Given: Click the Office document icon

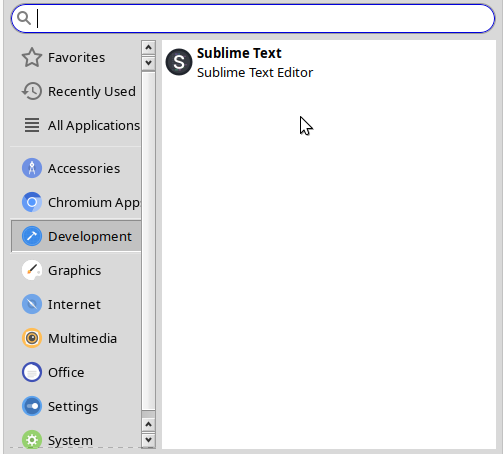Looking at the screenshot, I should (32, 372).
